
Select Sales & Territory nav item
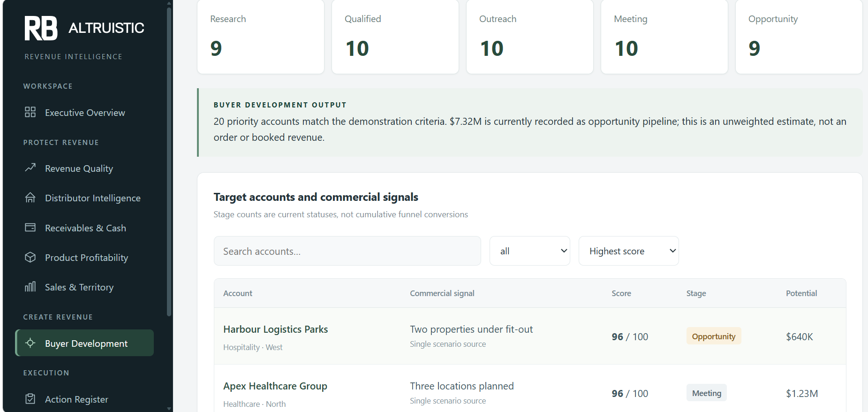tap(85, 287)
